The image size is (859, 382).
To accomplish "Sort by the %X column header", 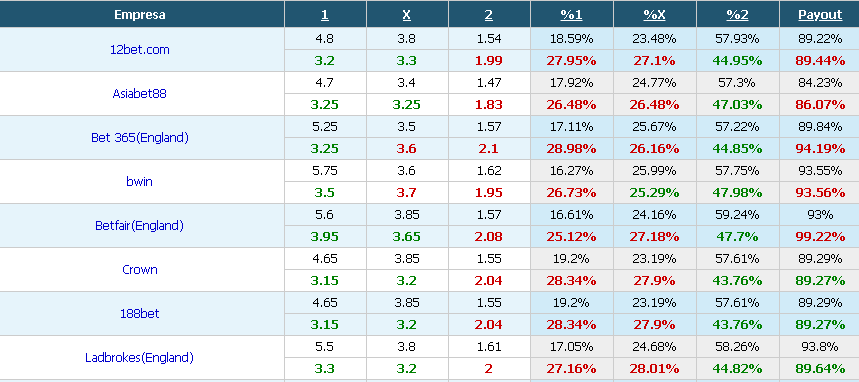I will coord(655,15).
